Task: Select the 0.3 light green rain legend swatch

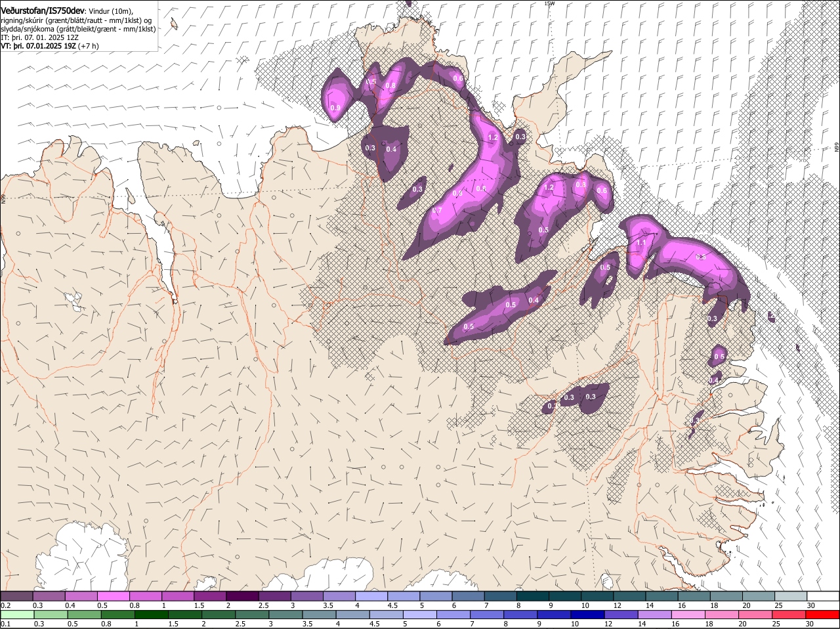Action: pos(51,615)
